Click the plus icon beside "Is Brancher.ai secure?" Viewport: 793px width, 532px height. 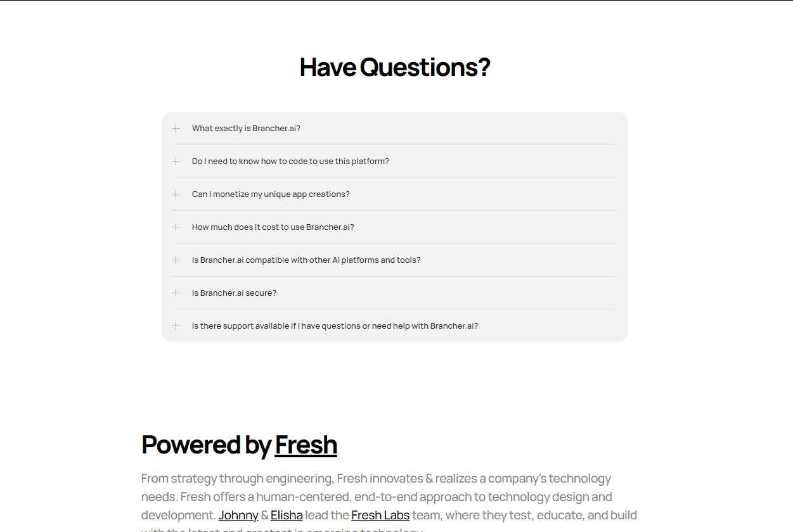176,293
